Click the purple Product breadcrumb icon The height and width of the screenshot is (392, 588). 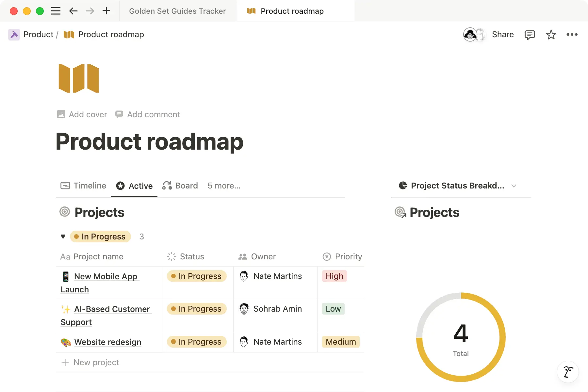[14, 34]
